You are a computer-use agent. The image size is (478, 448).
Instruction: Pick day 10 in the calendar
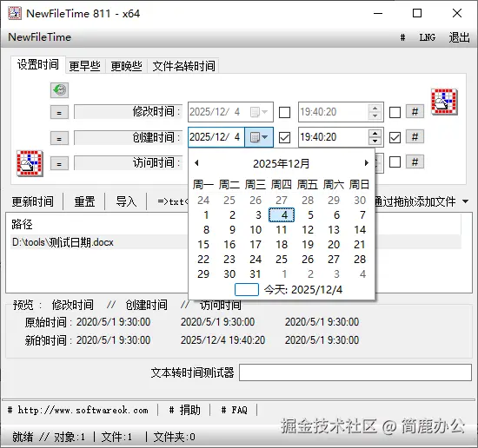pos(256,229)
